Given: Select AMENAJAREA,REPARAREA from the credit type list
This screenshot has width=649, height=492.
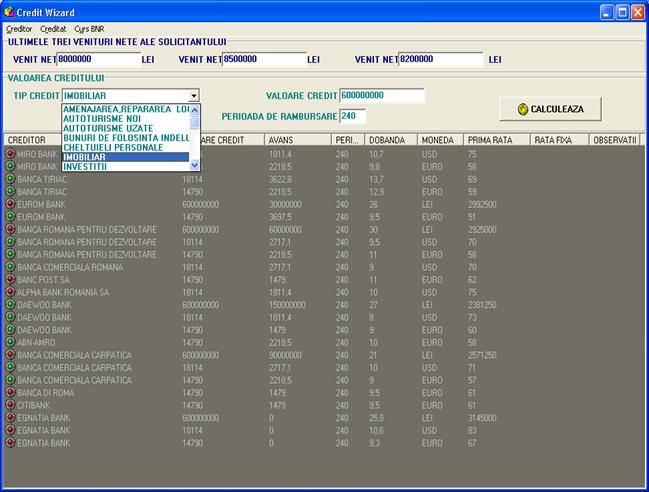Looking at the screenshot, I should (126, 109).
